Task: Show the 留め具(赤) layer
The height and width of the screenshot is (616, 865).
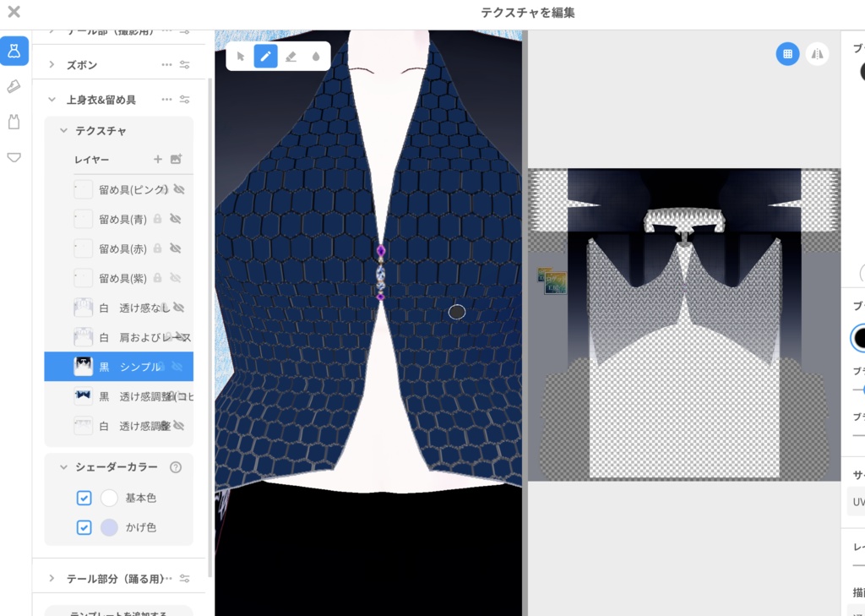Action: pos(176,248)
